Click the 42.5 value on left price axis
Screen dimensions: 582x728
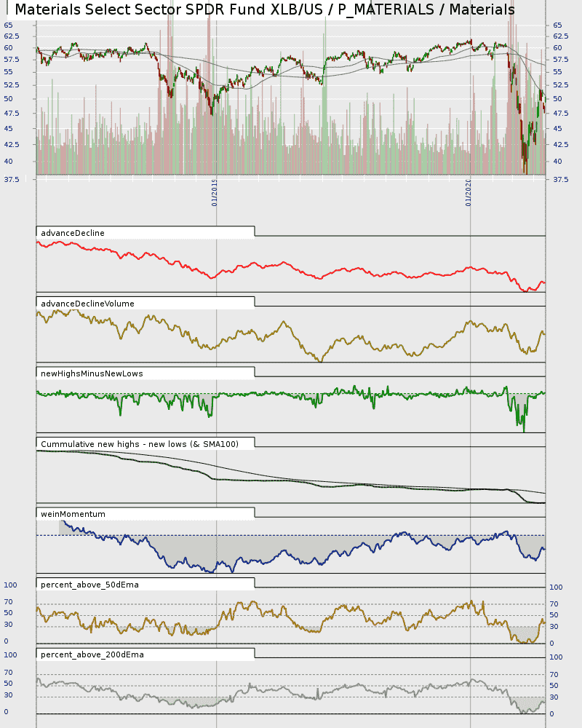click(x=12, y=145)
